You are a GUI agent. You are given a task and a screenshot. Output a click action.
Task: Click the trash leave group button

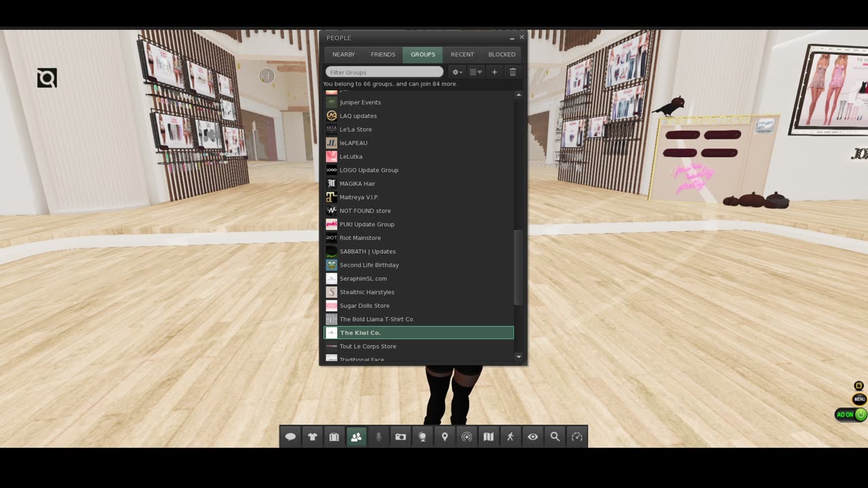513,72
